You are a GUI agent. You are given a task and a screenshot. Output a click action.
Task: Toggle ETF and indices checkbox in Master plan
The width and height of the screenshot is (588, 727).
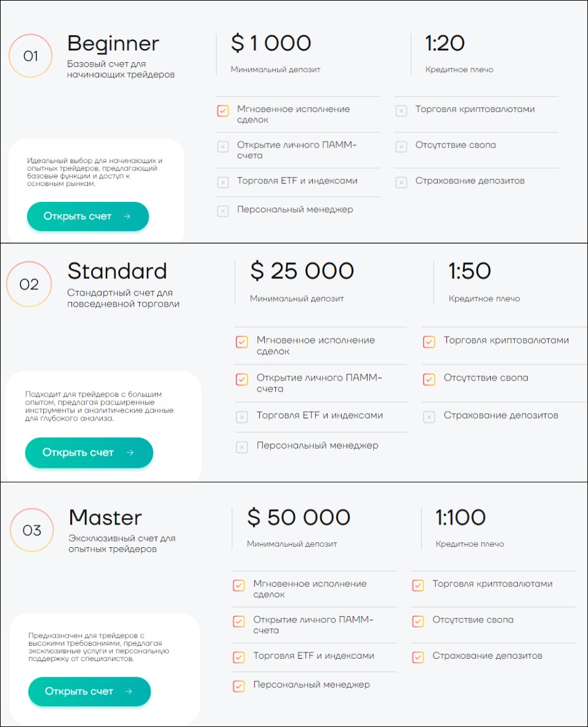coord(239,657)
